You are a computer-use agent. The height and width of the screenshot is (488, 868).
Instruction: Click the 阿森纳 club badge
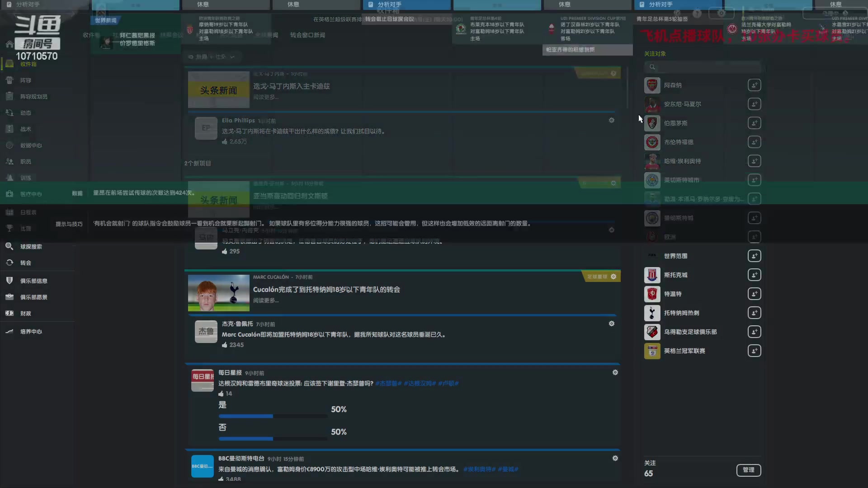[x=652, y=85]
